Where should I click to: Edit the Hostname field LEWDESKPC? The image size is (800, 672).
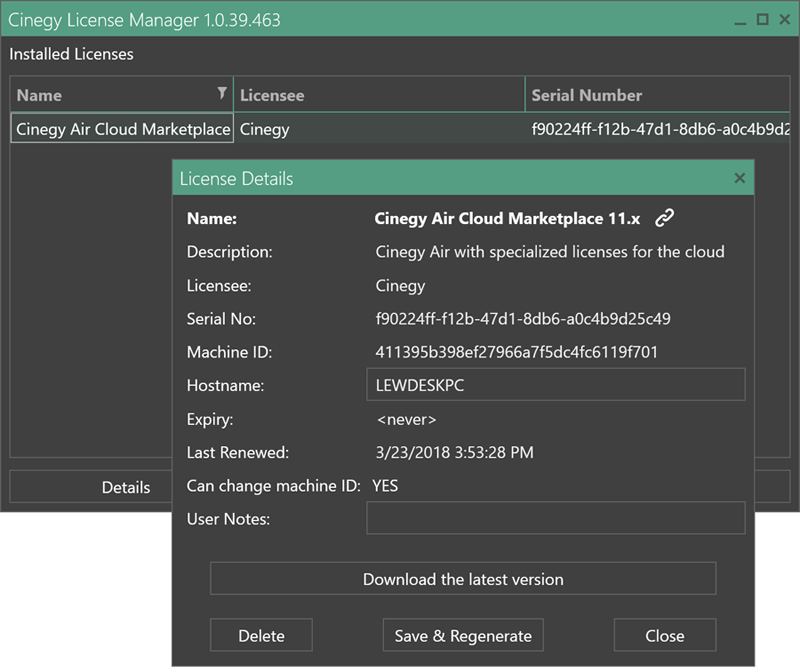(x=556, y=385)
